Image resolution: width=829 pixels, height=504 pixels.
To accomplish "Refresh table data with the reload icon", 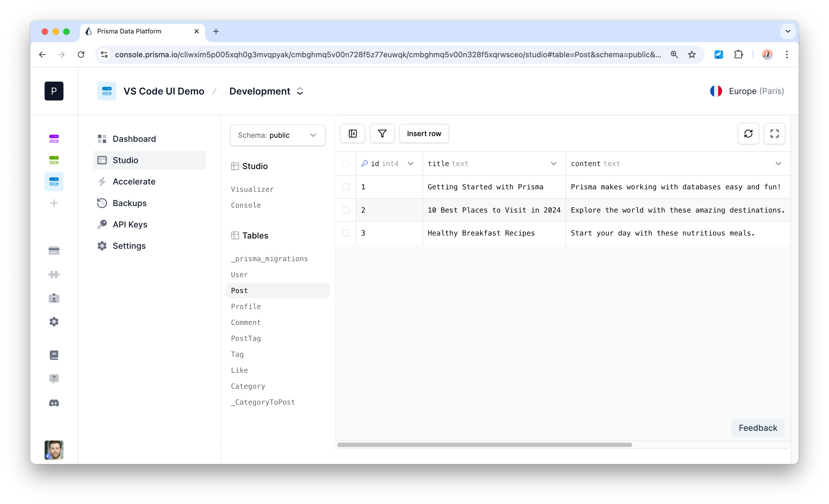I will [748, 134].
